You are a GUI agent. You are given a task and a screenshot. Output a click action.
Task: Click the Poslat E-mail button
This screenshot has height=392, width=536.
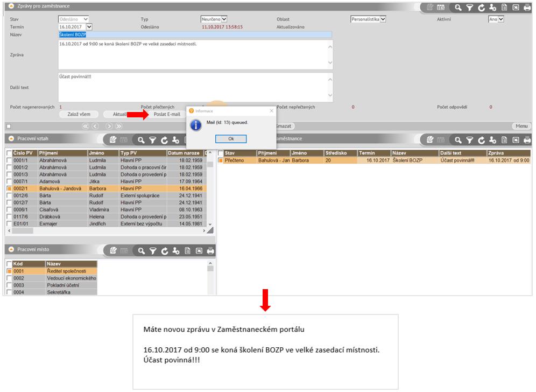pos(167,114)
